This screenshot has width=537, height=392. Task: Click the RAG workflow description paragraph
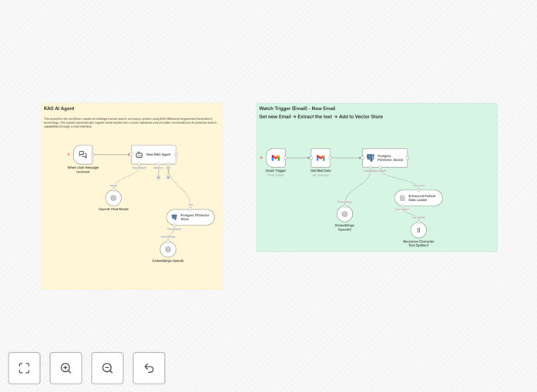[130, 122]
